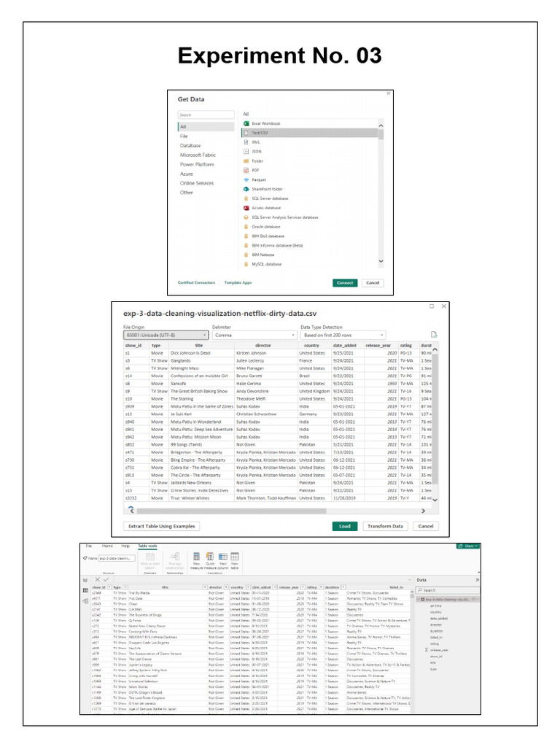Open Certified Connectors link

coord(196,282)
